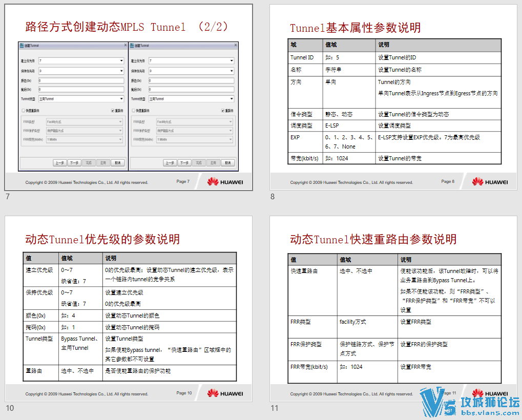522x420 pixels.
Task: Click the title bar icon of the right 创建Tunnel dialog
Action: point(132,45)
